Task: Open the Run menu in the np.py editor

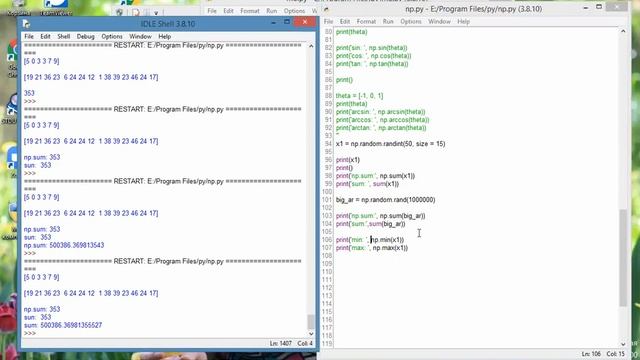Action: tap(388, 22)
